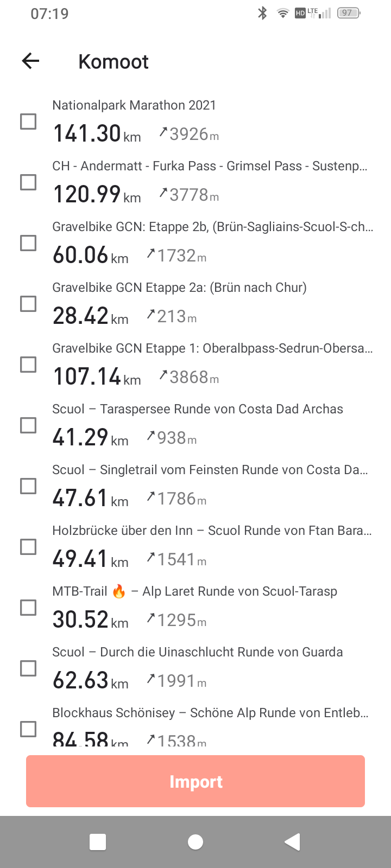
Task: Enable checkbox for Scuol Taraspersee Runde
Action: (x=28, y=425)
